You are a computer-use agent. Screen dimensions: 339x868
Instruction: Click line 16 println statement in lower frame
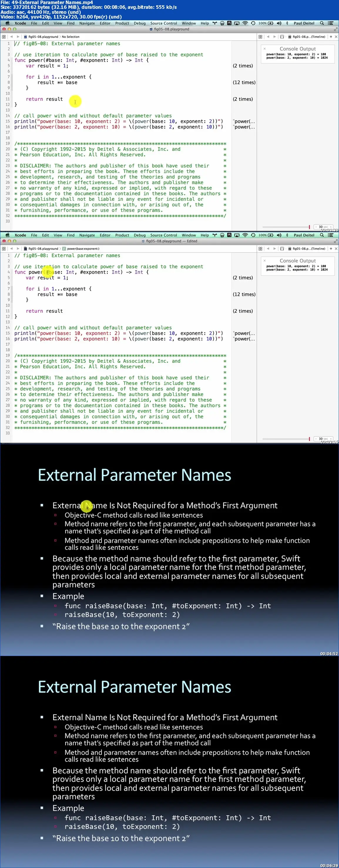[x=119, y=339]
